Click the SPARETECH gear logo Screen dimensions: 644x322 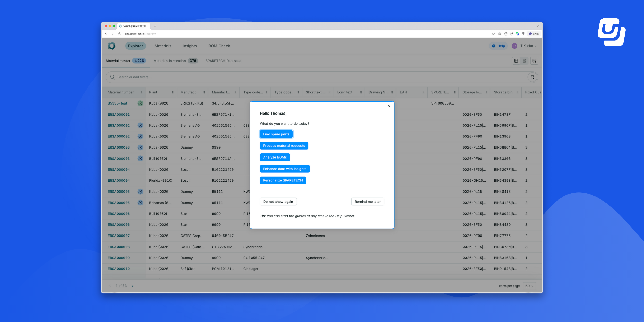tap(112, 46)
